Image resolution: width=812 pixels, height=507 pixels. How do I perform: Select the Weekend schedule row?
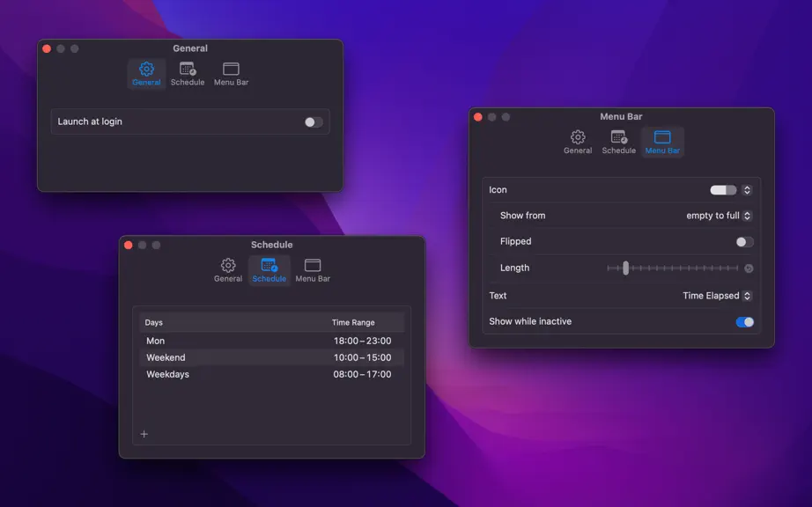[272, 357]
